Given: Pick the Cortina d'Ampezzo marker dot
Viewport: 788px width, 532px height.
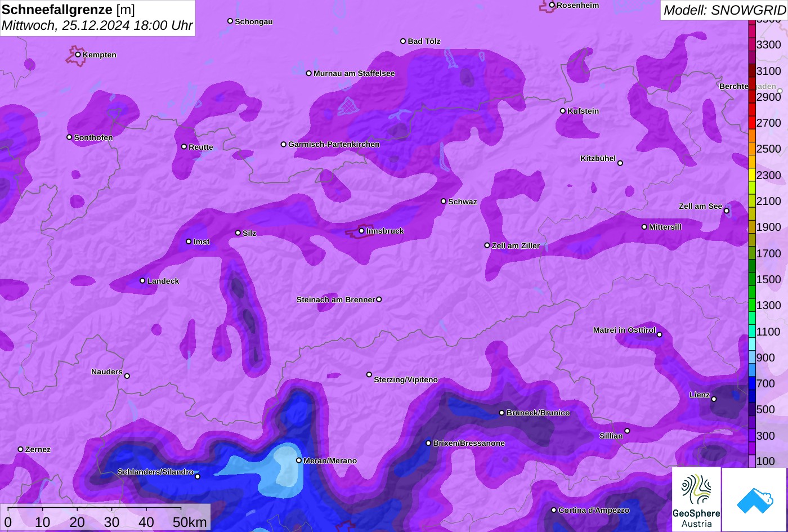Looking at the screenshot, I should [554, 510].
